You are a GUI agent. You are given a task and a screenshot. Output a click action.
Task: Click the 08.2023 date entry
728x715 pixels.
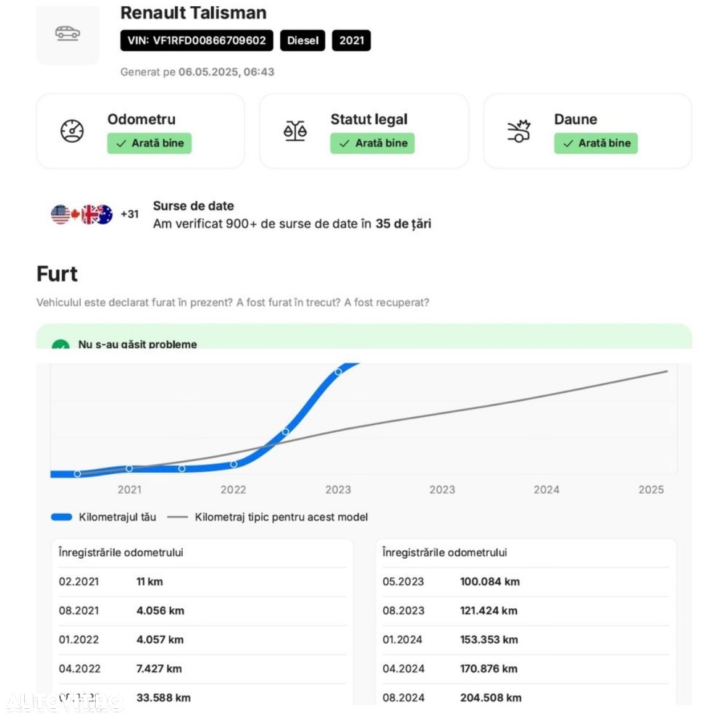tap(403, 611)
